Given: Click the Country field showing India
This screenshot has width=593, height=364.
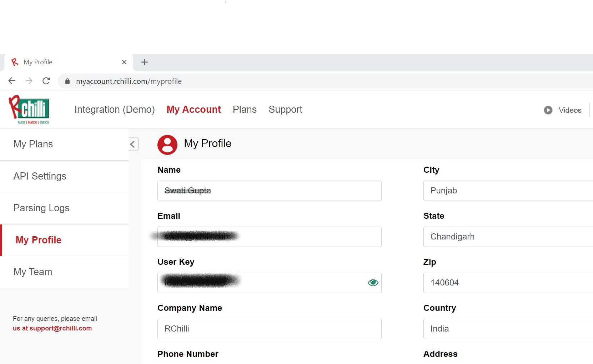Looking at the screenshot, I should pyautogui.click(x=508, y=329).
